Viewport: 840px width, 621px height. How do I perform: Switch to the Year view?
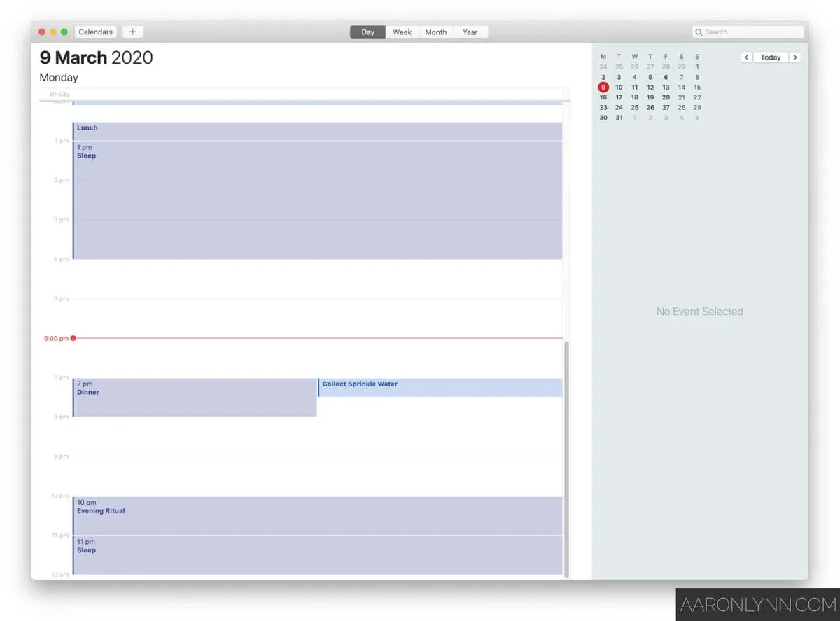(x=470, y=32)
